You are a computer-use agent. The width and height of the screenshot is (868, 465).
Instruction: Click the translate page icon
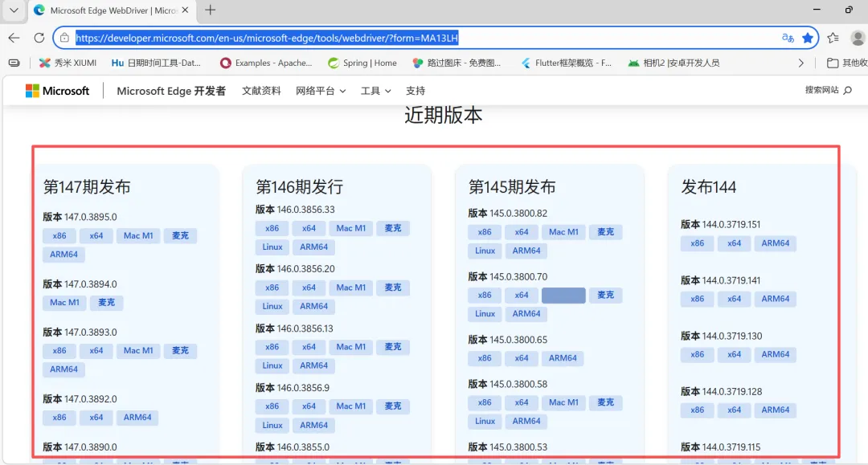pos(788,38)
